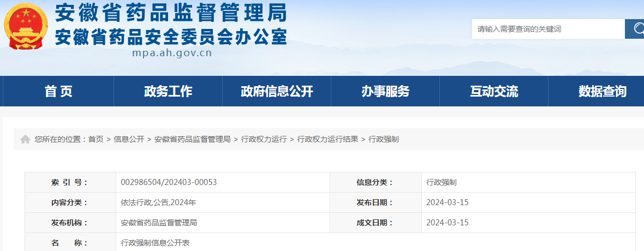Click the 行政权力运行结果 breadcrumb link
The height and width of the screenshot is (251, 644).
[328, 139]
